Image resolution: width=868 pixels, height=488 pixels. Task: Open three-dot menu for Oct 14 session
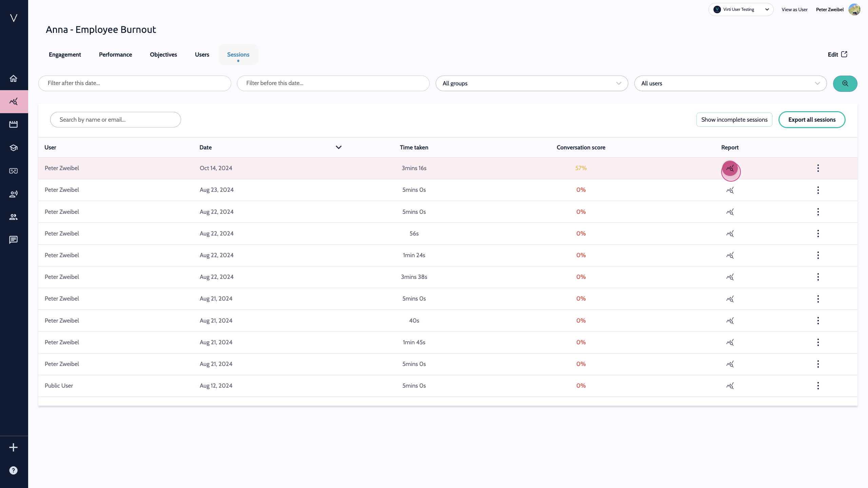tap(818, 168)
